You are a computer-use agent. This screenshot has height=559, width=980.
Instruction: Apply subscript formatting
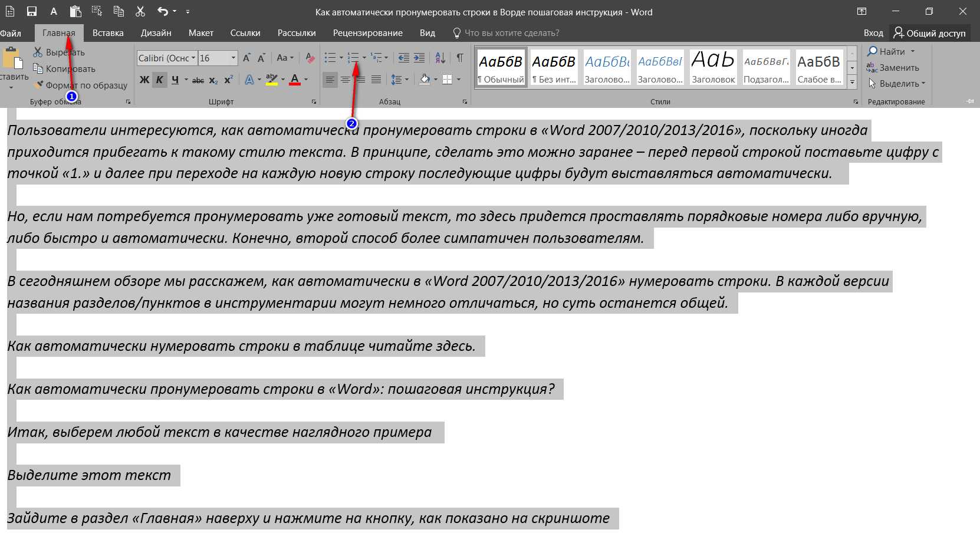pos(213,80)
